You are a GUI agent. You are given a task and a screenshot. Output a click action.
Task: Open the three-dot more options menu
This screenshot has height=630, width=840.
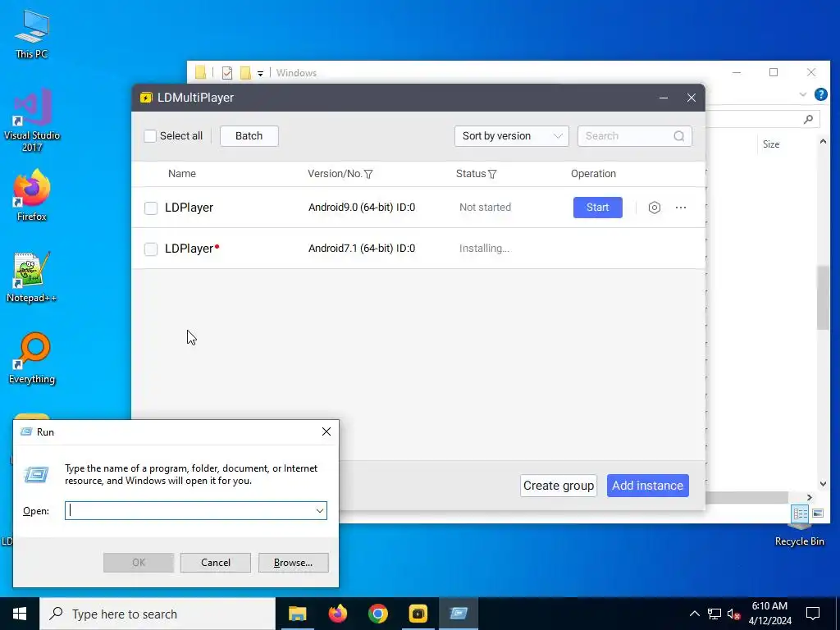coord(681,208)
